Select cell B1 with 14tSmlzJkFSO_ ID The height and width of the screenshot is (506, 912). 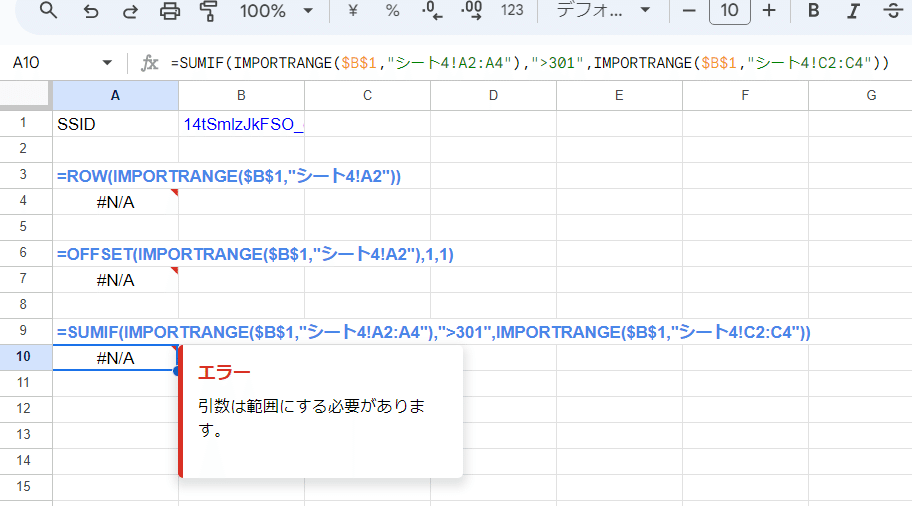pos(241,124)
